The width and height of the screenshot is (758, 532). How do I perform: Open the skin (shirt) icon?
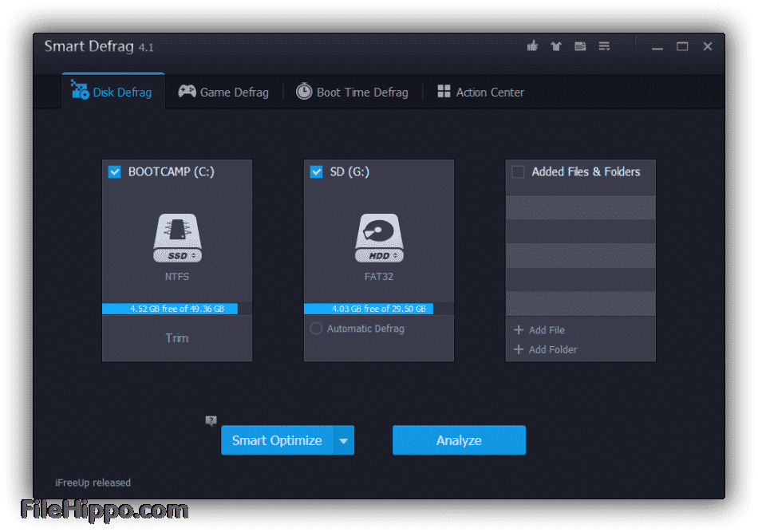556,46
